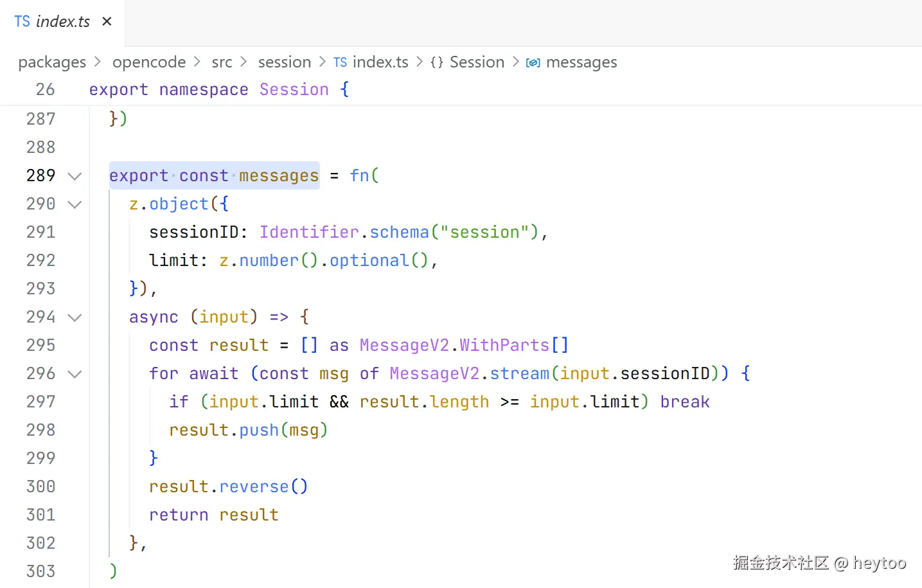Click 'sessionID:' property on line 291

pos(199,232)
